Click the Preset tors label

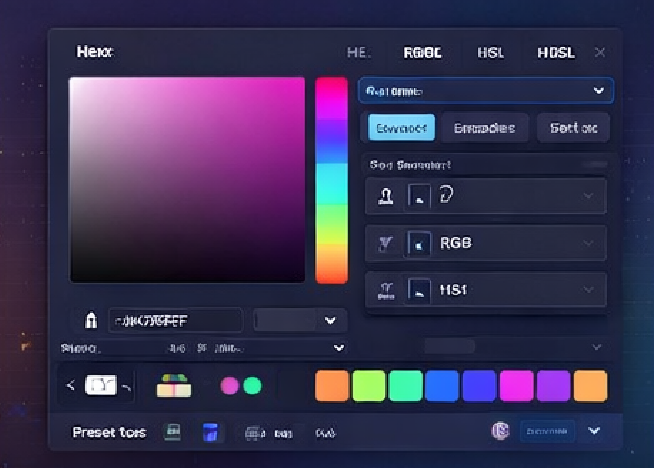pyautogui.click(x=109, y=433)
